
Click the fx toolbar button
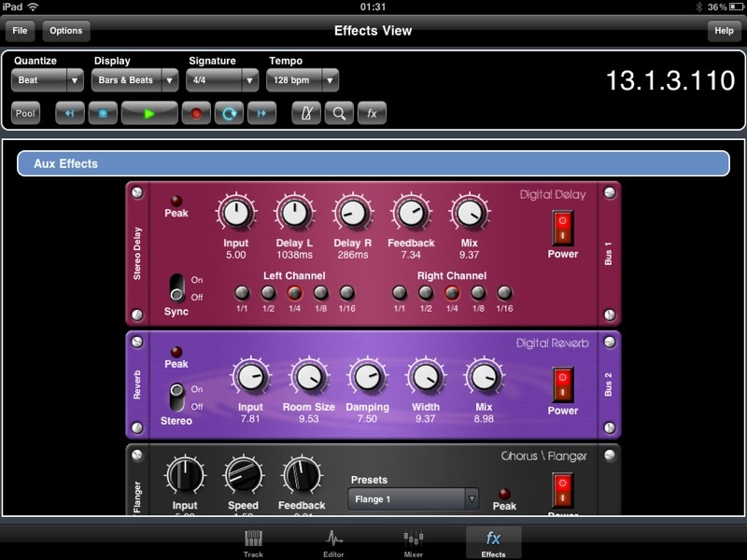point(372,113)
